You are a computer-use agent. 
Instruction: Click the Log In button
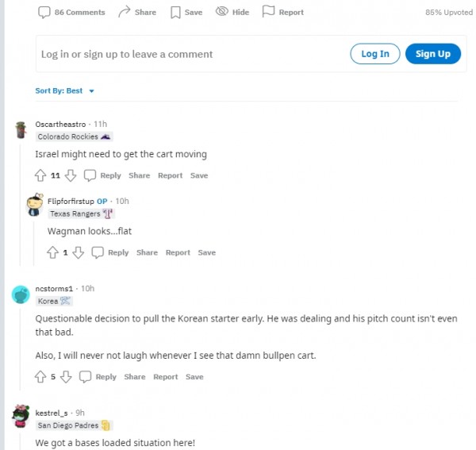click(x=375, y=54)
